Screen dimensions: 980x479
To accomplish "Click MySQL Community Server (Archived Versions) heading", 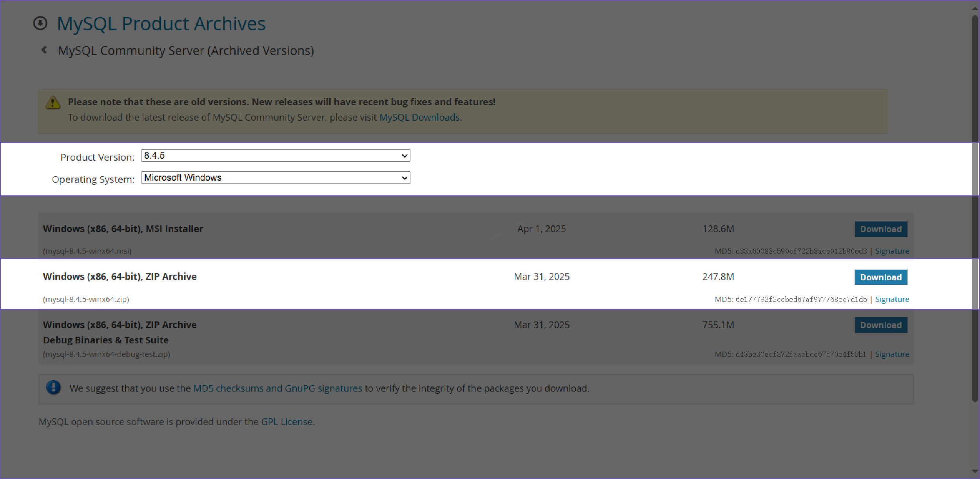I will [x=186, y=51].
